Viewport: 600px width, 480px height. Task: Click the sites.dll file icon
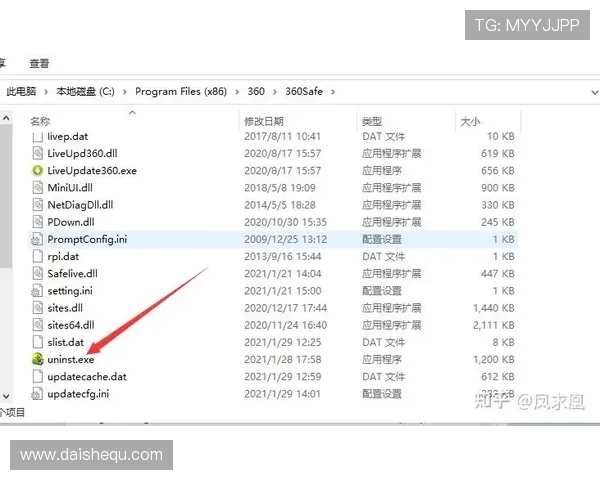(38, 308)
